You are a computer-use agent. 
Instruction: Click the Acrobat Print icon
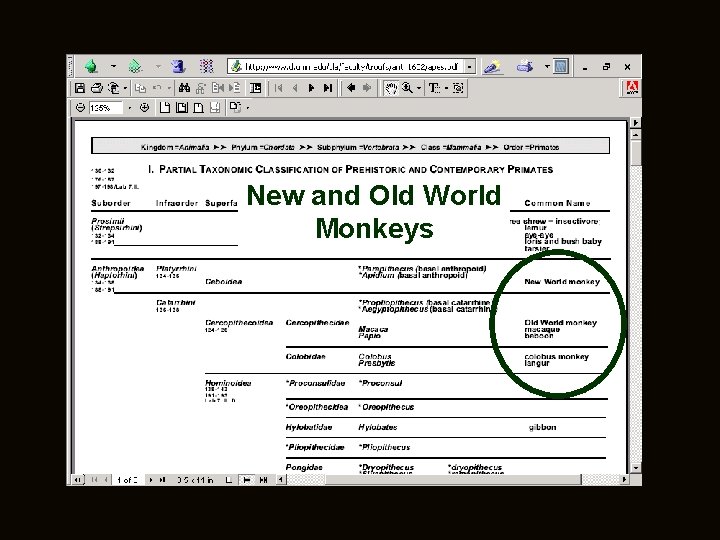point(96,88)
